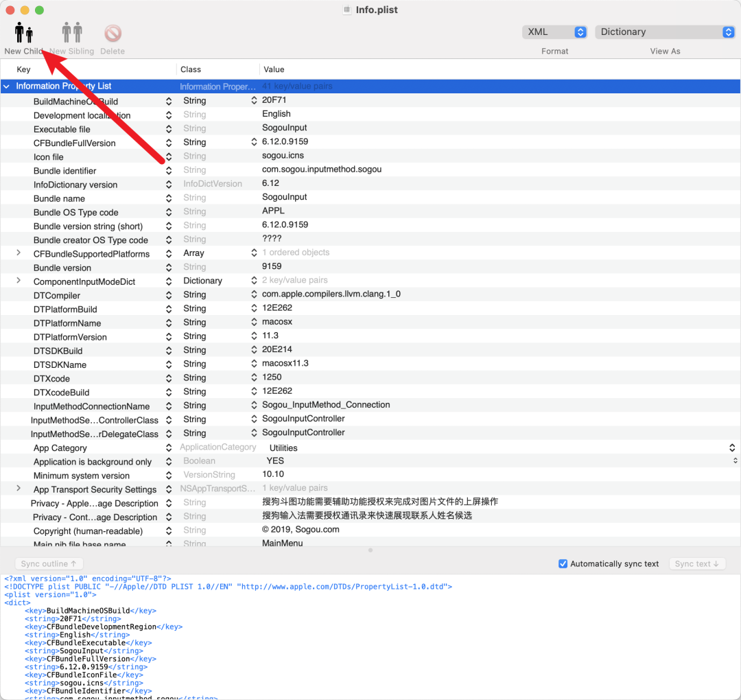
Task: Select the Sogou_InputMethod_Connection value
Action: 326,405
